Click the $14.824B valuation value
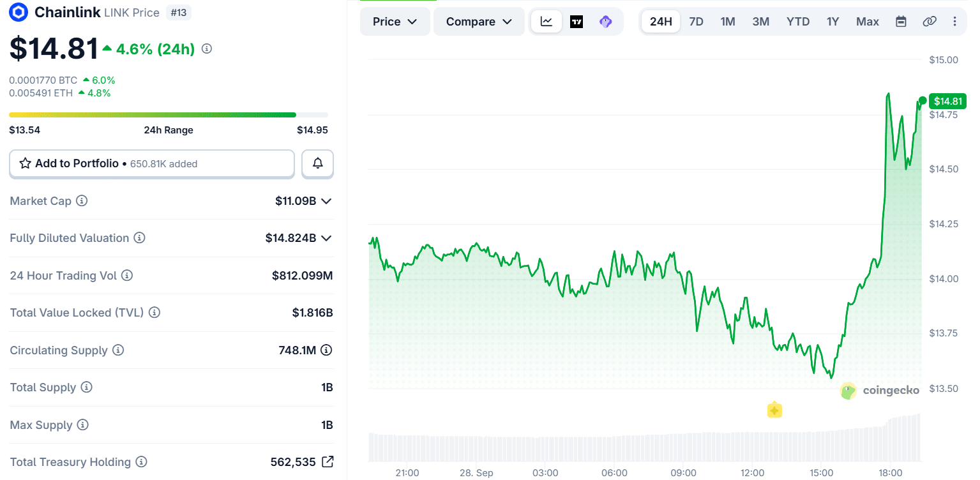Viewport: 980px width, 480px height. coord(291,238)
